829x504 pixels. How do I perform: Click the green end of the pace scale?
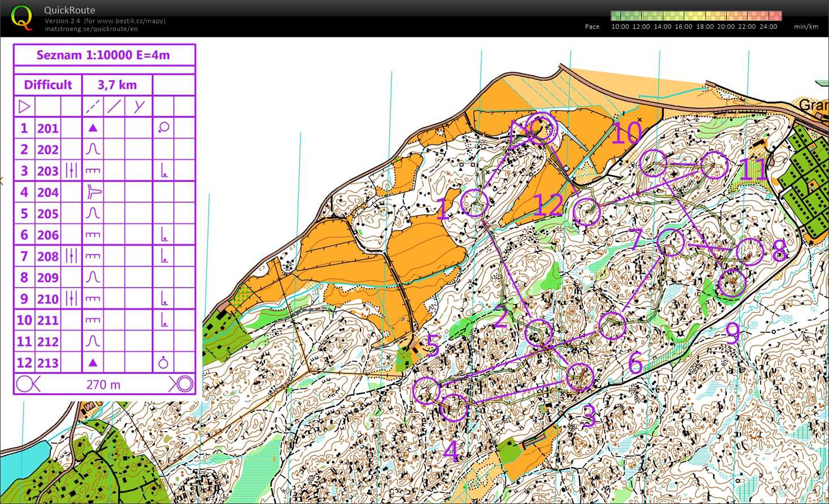(x=616, y=16)
